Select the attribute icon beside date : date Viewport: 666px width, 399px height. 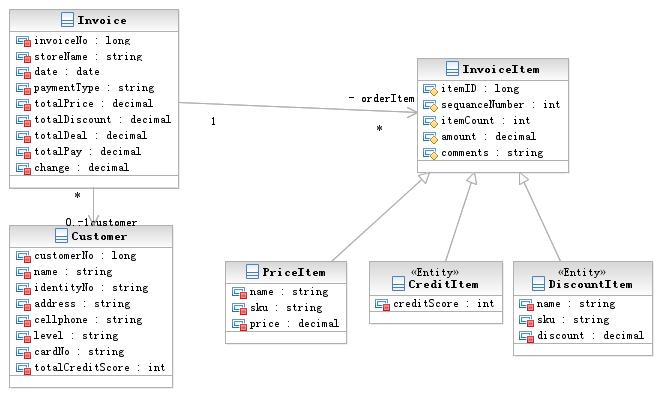23,73
